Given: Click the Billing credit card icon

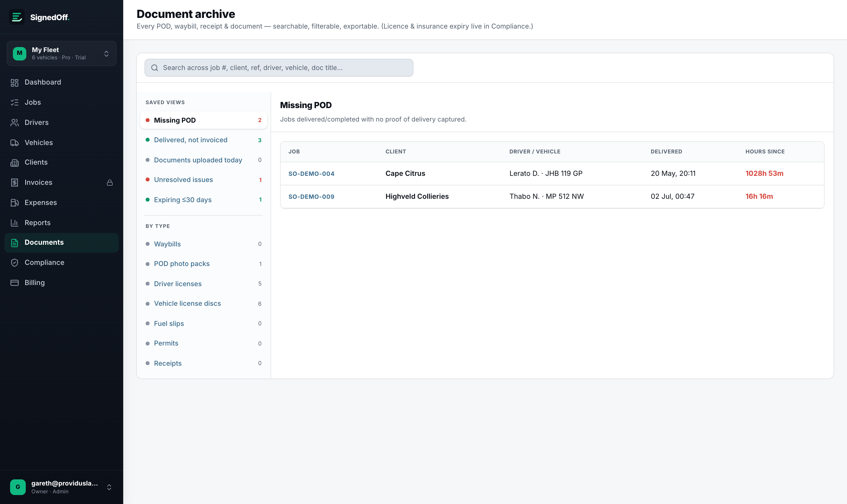Looking at the screenshot, I should coord(14,283).
